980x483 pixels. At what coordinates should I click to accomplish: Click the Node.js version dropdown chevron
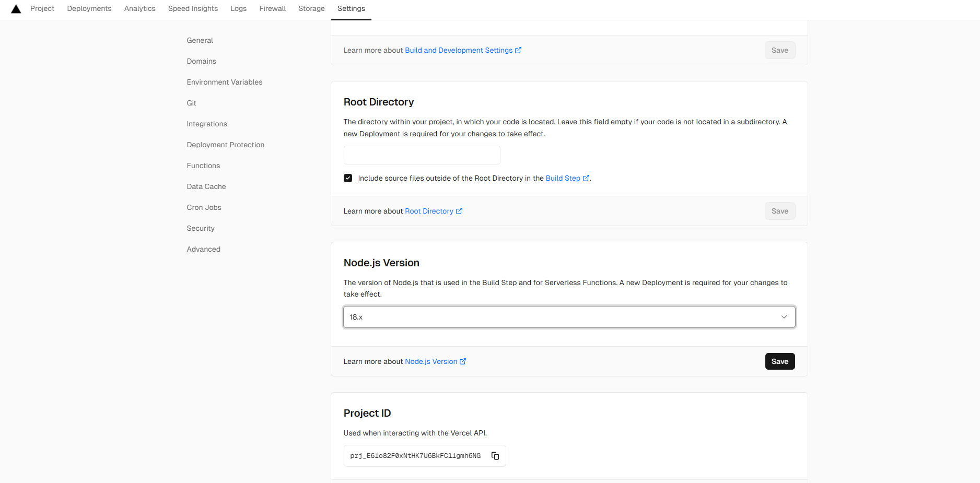[x=784, y=317]
